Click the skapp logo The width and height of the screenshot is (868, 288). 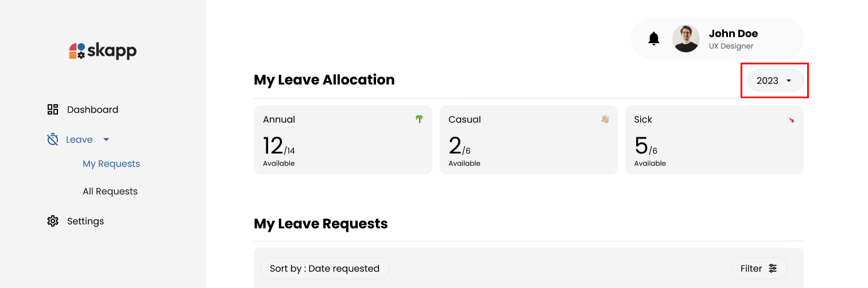tap(103, 51)
